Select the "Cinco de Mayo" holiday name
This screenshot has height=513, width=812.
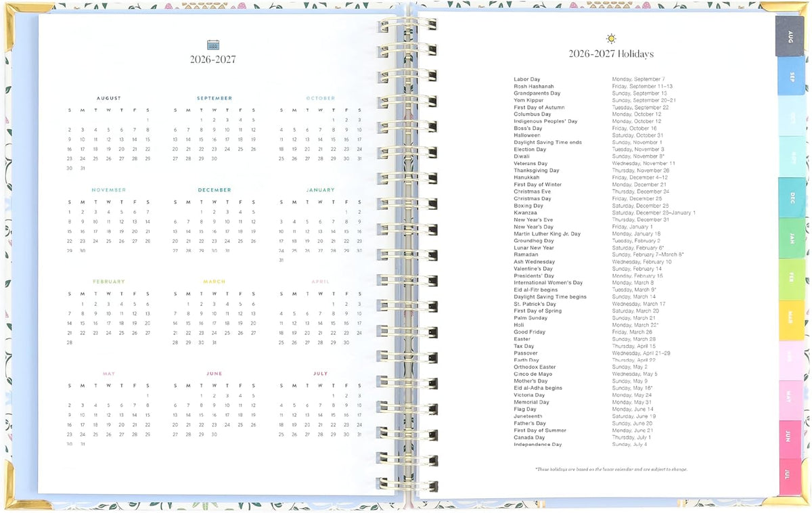533,374
